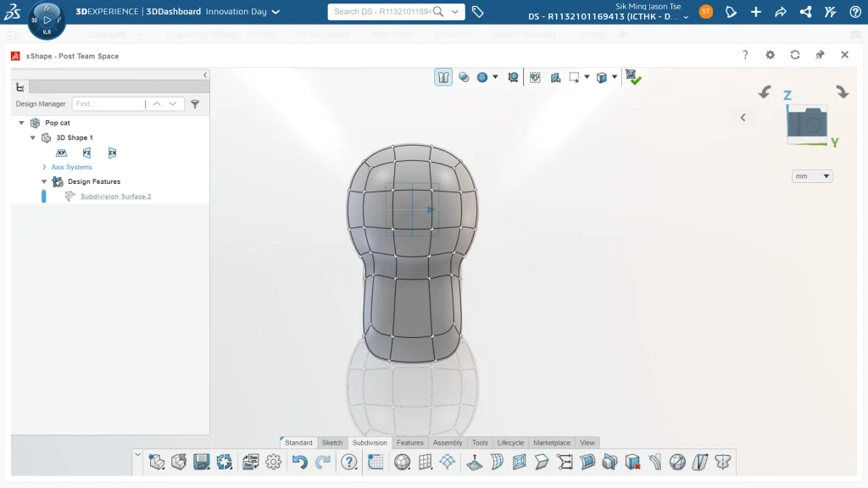Switch to the Sketch tab
Viewport: 868px width, 488px height.
point(332,442)
